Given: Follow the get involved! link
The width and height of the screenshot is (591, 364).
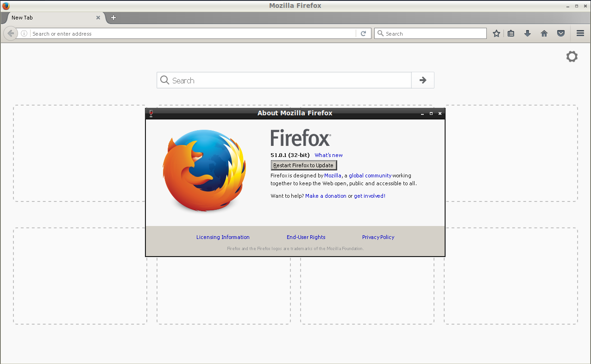Looking at the screenshot, I should pos(370,196).
